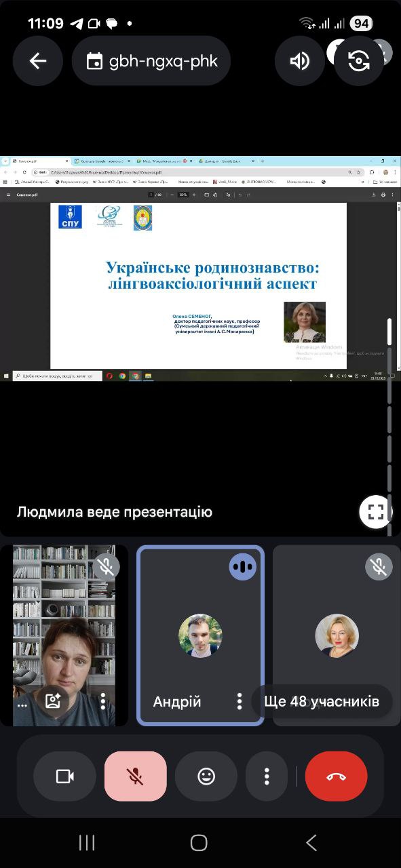The height and width of the screenshot is (868, 401).
Task: Unmute the microphone with the pink button
Action: (135, 776)
